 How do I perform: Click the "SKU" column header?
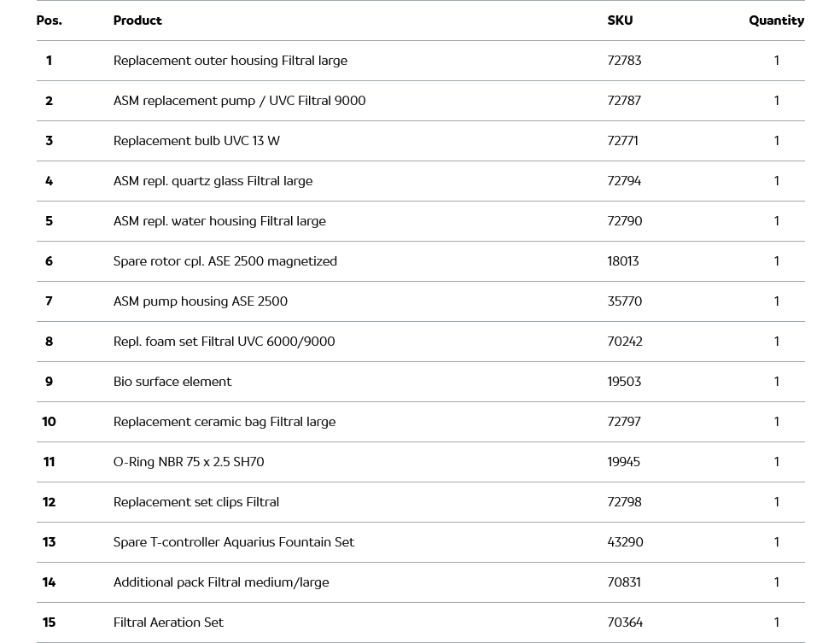(620, 20)
